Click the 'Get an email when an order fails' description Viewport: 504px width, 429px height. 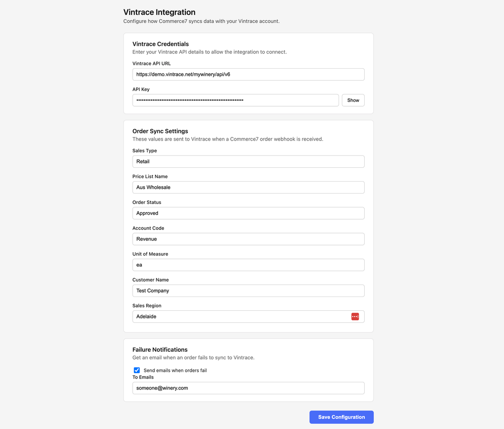click(193, 357)
